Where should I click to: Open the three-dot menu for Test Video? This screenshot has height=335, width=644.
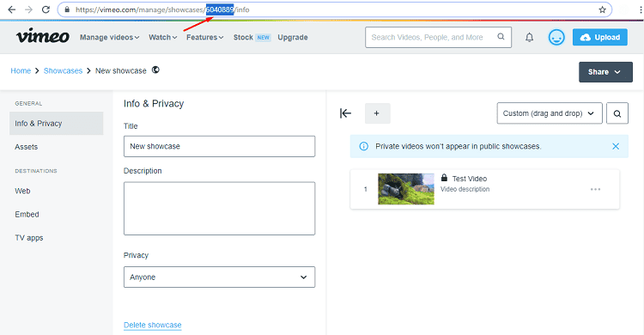pyautogui.click(x=595, y=189)
